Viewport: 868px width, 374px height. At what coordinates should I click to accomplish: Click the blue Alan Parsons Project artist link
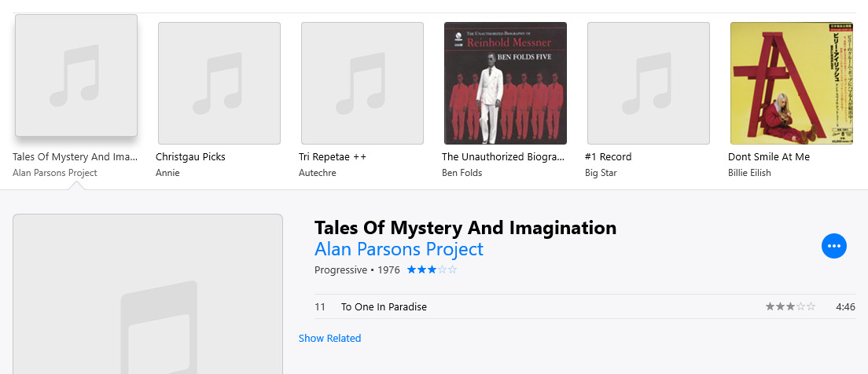[399, 249]
